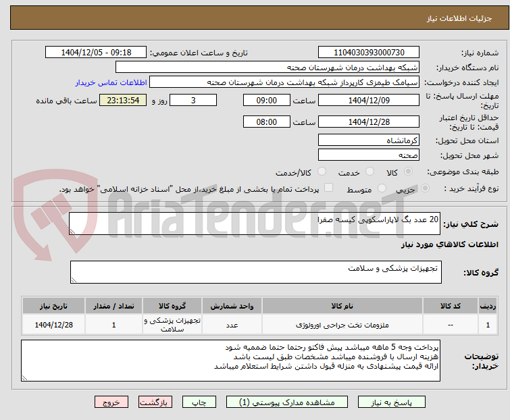This screenshot has width=510, height=420.
Task: Click the نام کالا column header
Action: click(342, 306)
